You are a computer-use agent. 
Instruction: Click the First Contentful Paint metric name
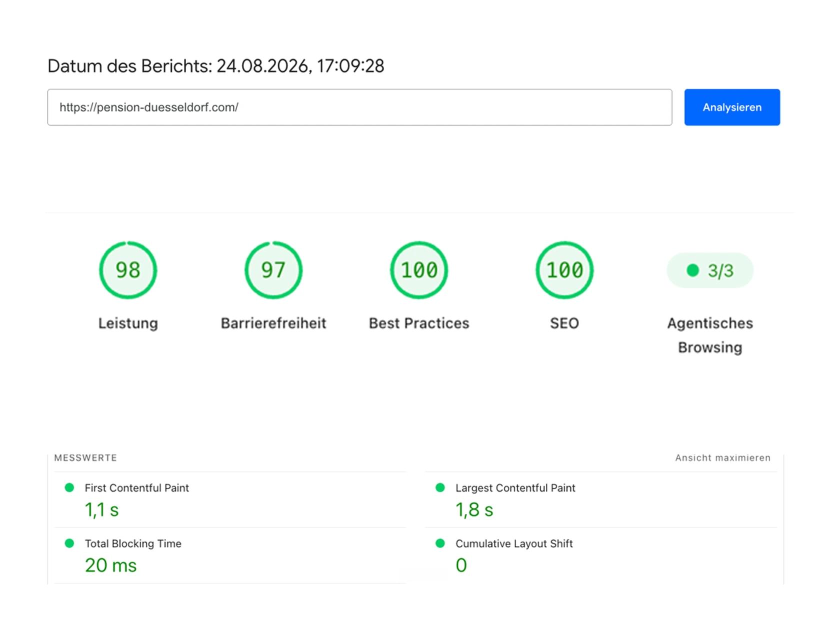point(137,488)
